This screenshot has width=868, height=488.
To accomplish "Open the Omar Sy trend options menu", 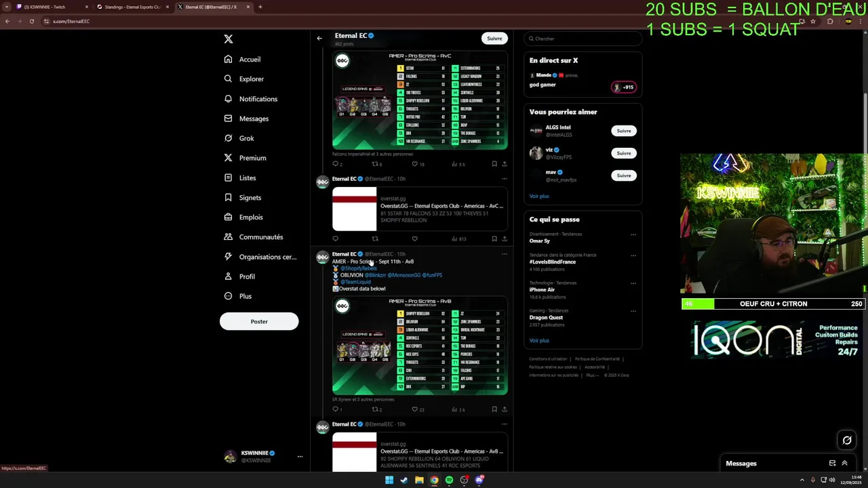I will pyautogui.click(x=633, y=235).
